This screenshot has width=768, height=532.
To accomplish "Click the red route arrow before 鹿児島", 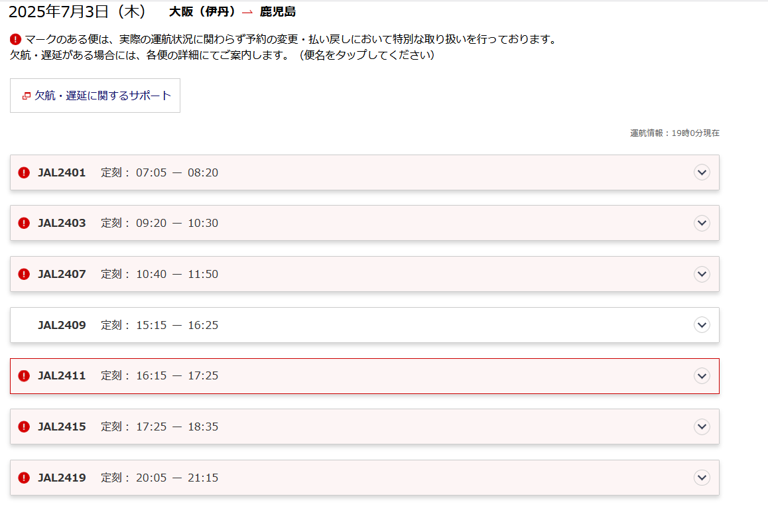I will pyautogui.click(x=247, y=12).
